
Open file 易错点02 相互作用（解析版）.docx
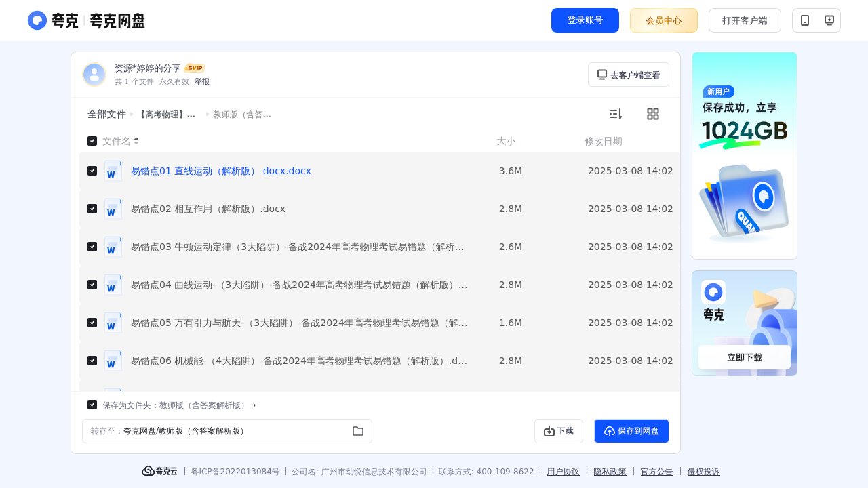(x=208, y=209)
